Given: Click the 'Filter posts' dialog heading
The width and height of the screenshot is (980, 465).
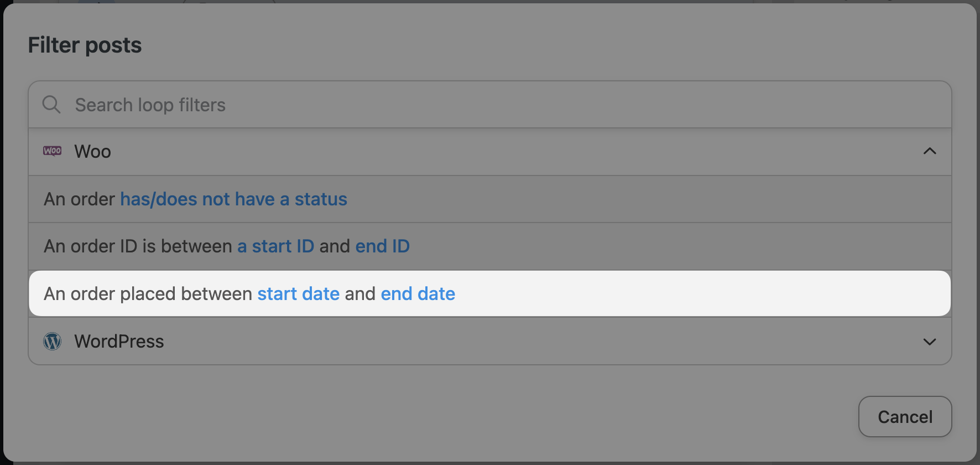Looking at the screenshot, I should pyautogui.click(x=85, y=45).
